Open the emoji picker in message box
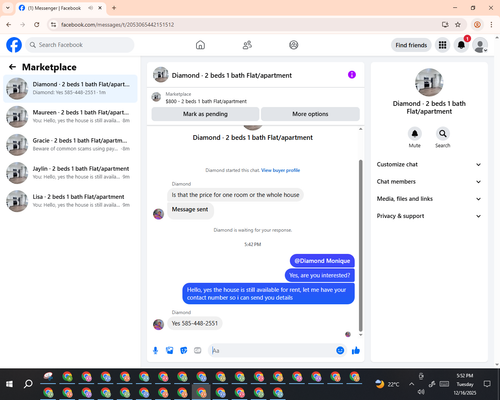Viewport: 500px width, 400px height. (x=340, y=350)
